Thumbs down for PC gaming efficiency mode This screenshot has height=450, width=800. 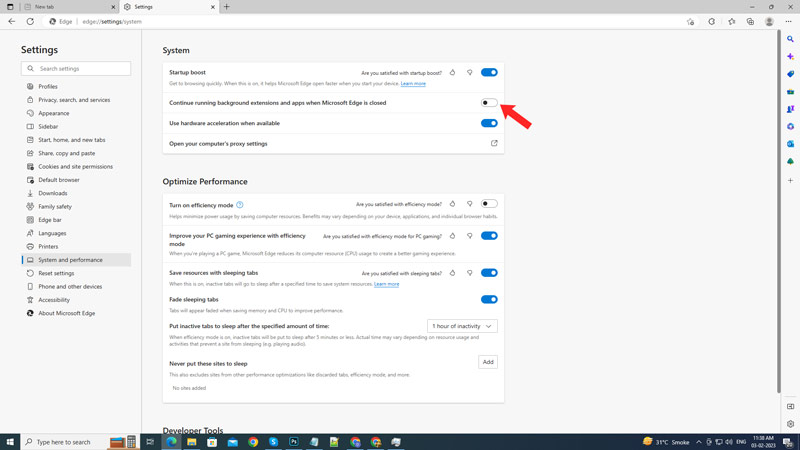[x=469, y=236]
